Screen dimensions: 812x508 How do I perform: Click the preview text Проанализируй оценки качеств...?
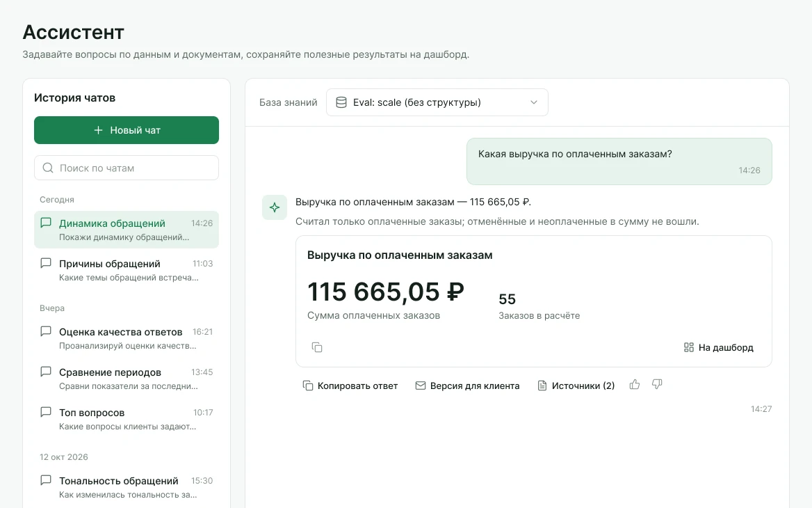tap(127, 346)
